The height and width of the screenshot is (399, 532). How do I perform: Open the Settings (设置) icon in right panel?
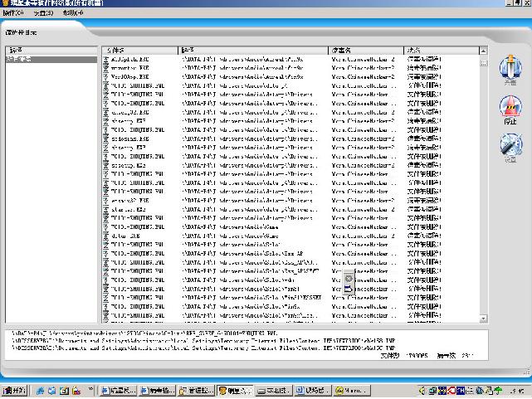pos(510,146)
